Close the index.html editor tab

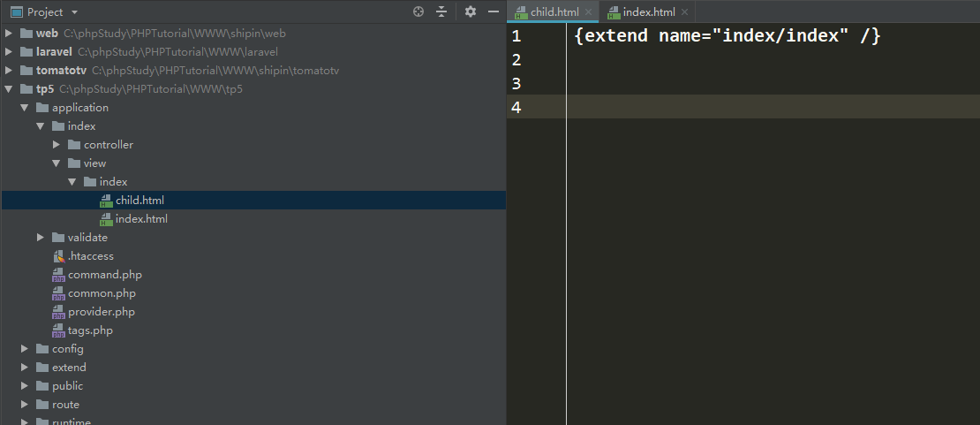[x=685, y=11]
